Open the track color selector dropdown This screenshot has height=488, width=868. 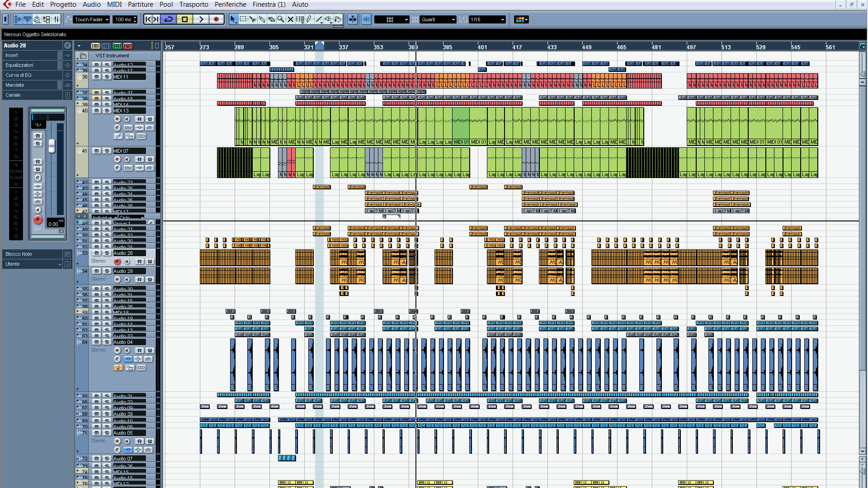click(521, 19)
